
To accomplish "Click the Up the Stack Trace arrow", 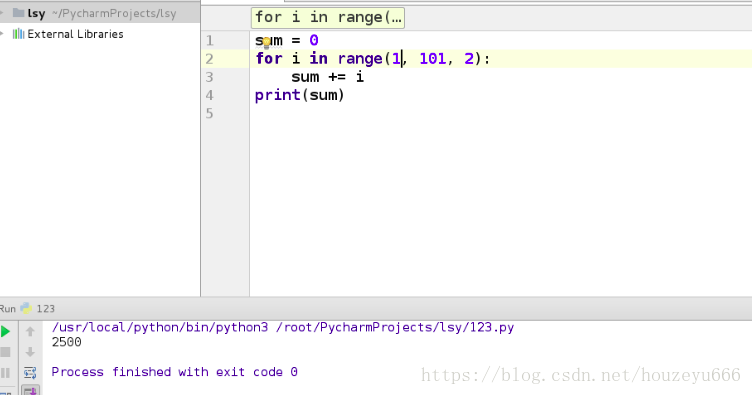I will pos(30,331).
